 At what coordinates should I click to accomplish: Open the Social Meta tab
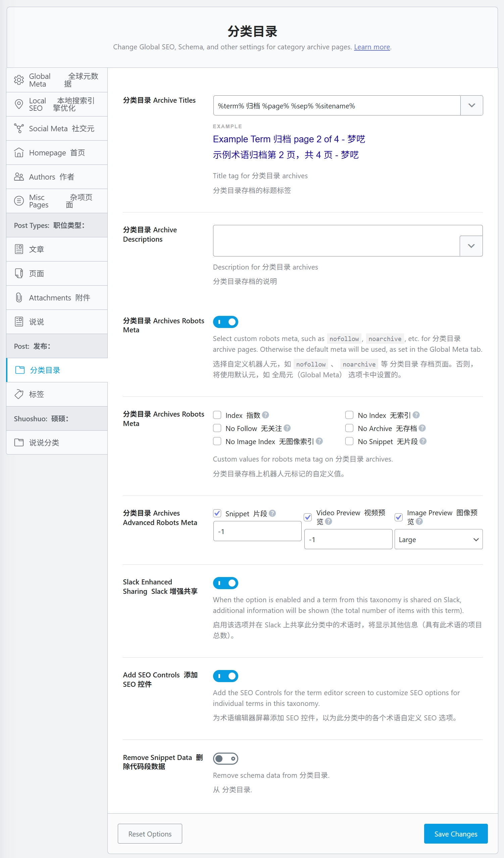coord(57,128)
